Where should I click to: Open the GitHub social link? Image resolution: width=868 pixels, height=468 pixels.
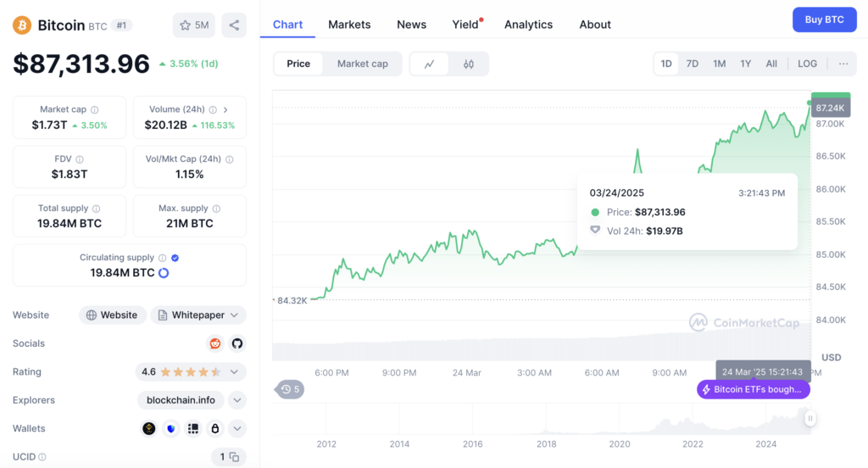tap(237, 343)
